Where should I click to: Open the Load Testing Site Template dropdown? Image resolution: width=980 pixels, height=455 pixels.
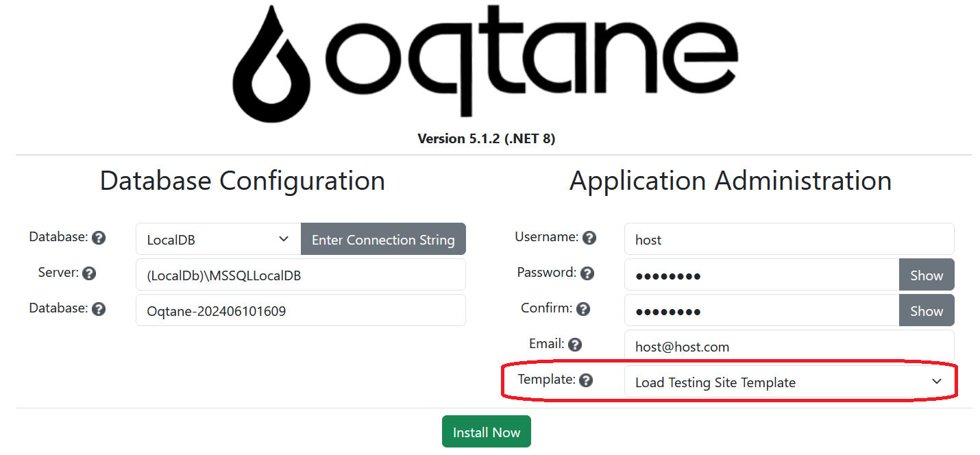tap(789, 382)
